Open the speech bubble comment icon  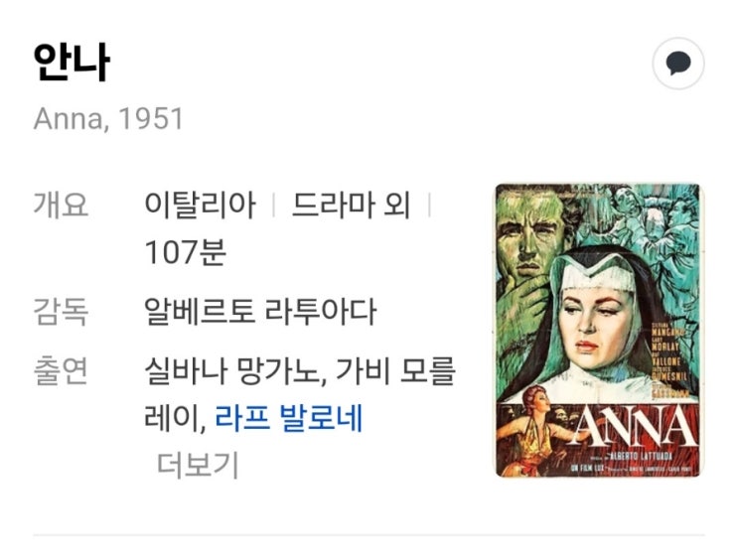point(677,64)
